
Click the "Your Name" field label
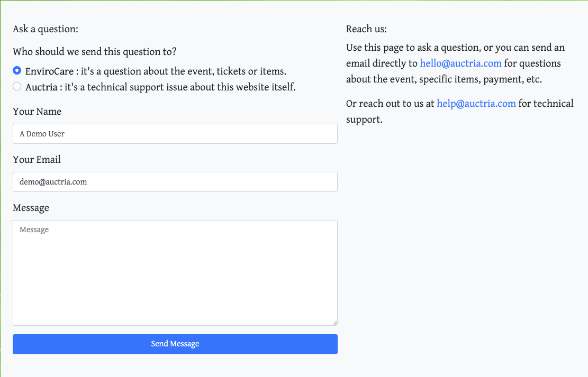pyautogui.click(x=37, y=112)
